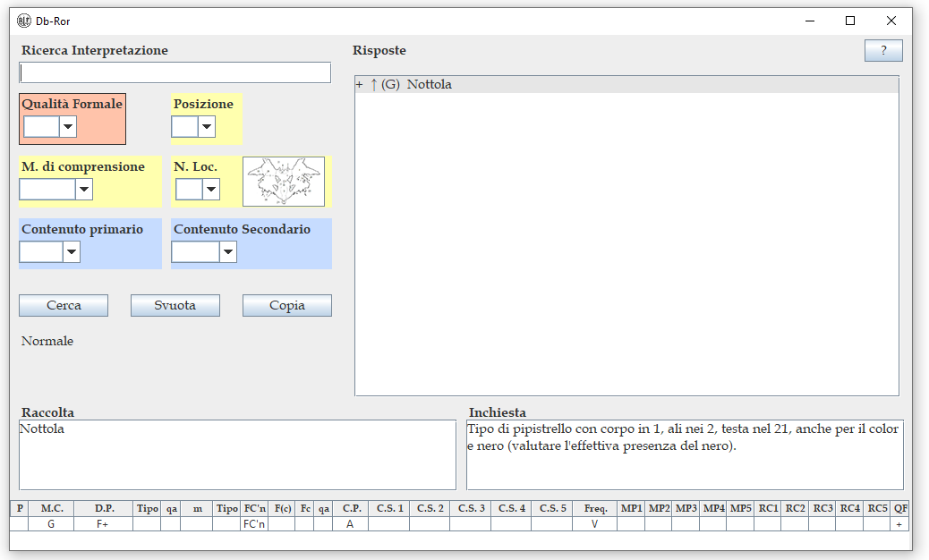Click the Svuota button
Viewport: 929px width, 560px height.
tap(175, 305)
